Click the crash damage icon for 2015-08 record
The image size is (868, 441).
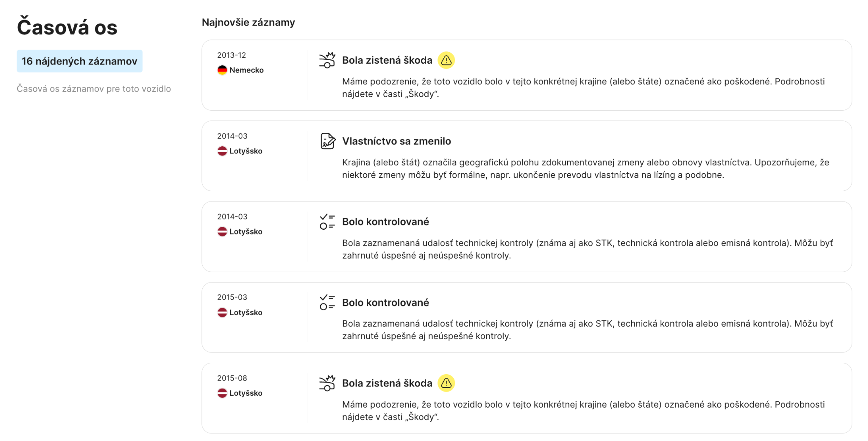[327, 383]
